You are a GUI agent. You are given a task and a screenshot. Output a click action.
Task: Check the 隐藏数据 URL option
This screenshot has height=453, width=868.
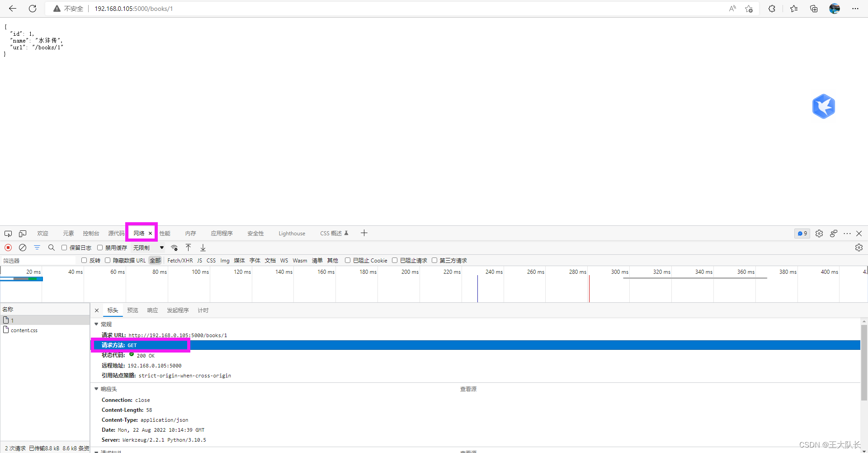click(x=108, y=260)
